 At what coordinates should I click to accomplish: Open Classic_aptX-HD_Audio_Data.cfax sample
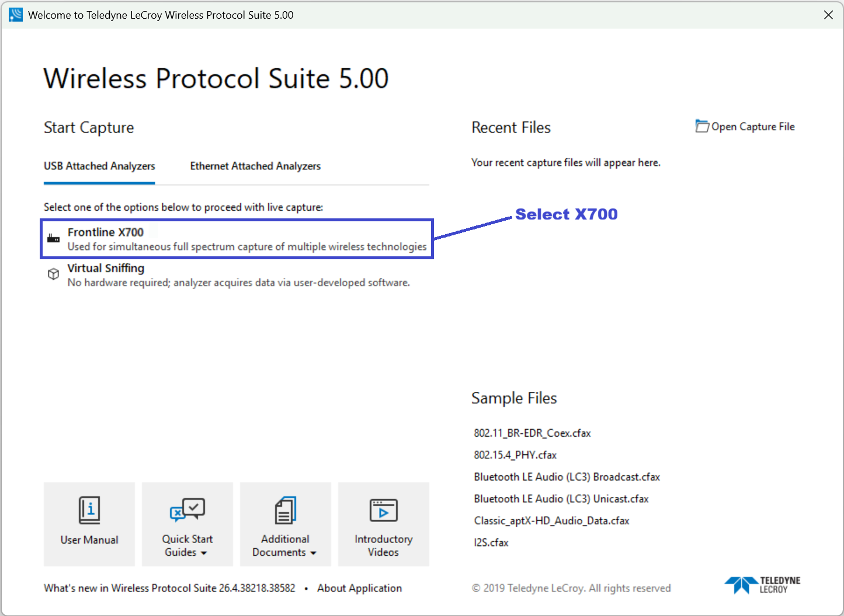551,521
